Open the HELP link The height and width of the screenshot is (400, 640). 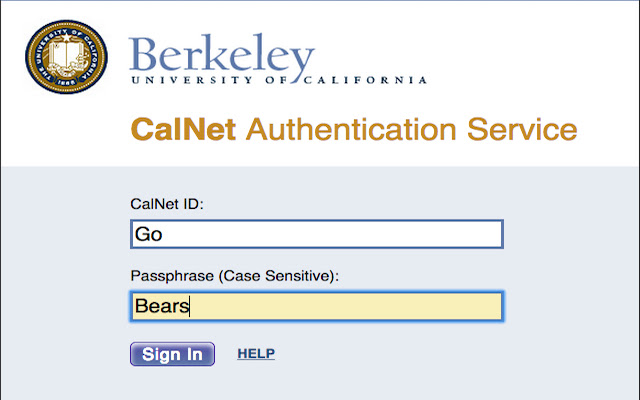(256, 354)
